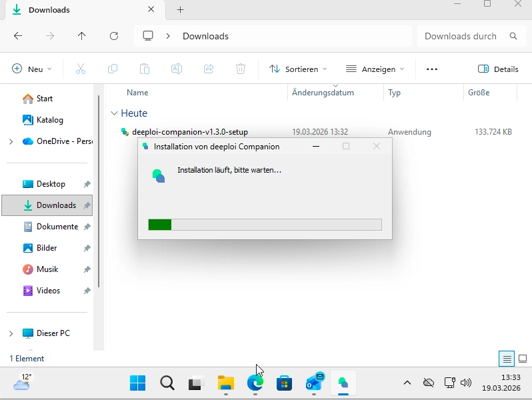Expand the OneDrive tree node

(x=11, y=141)
